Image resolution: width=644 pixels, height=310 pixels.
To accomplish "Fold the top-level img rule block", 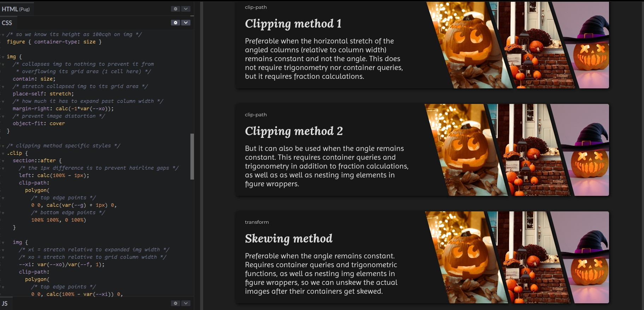I will (3, 57).
